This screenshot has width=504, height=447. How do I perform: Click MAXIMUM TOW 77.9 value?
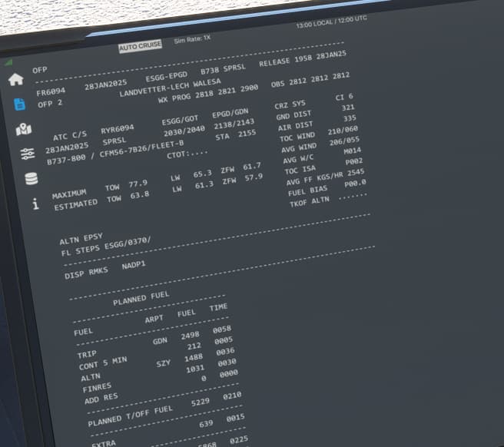click(138, 184)
